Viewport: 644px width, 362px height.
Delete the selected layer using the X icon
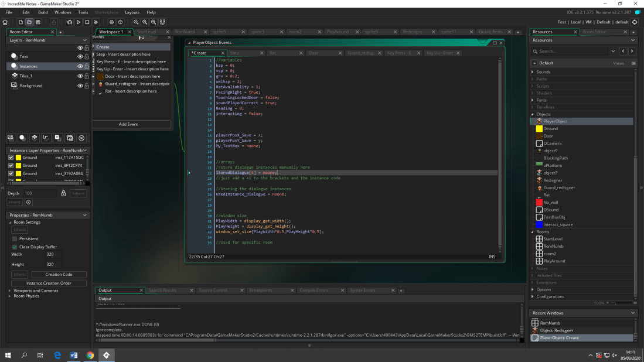[x=82, y=139]
